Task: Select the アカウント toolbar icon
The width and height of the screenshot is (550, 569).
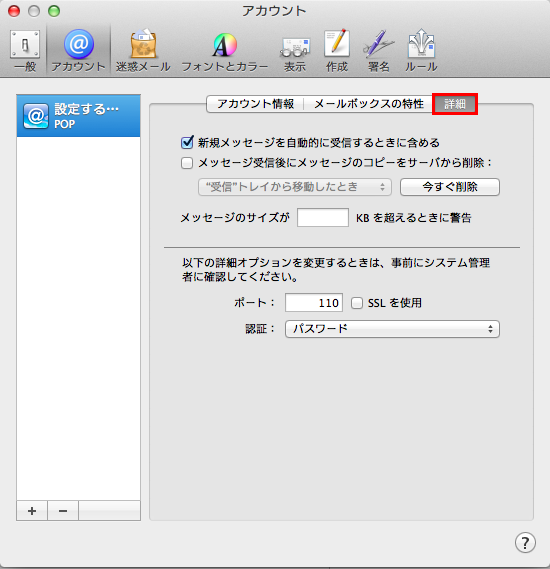Action: 78,51
